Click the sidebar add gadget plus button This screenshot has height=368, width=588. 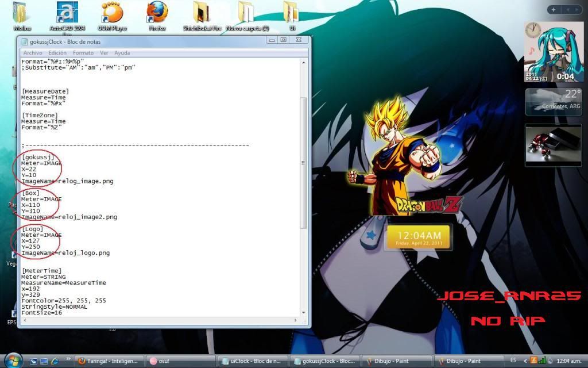[x=554, y=10]
